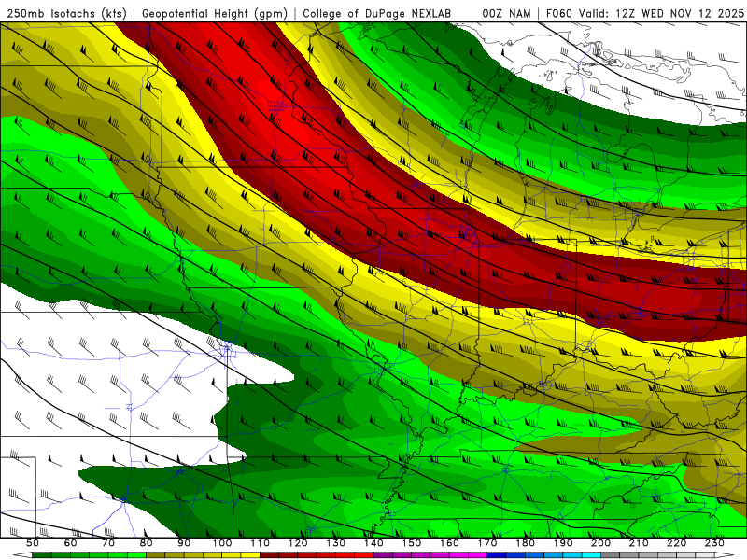
Task: Click the 210 label on the color scale
Action: point(639,543)
